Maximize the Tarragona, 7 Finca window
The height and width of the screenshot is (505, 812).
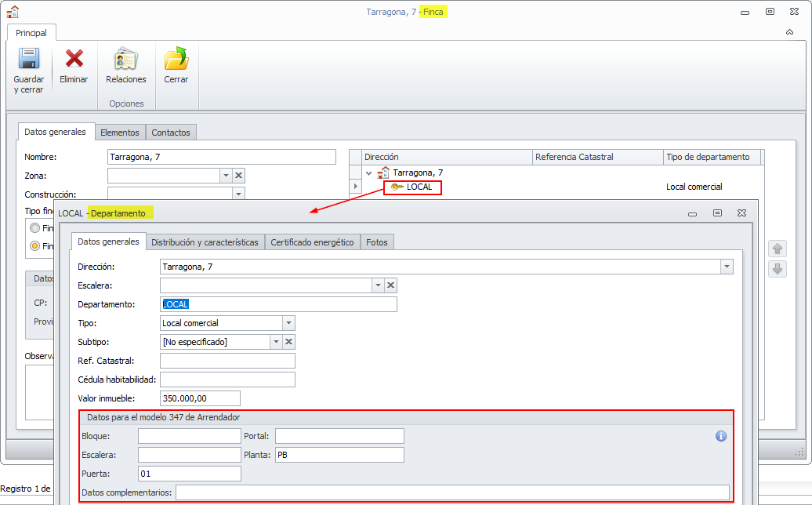click(x=770, y=12)
